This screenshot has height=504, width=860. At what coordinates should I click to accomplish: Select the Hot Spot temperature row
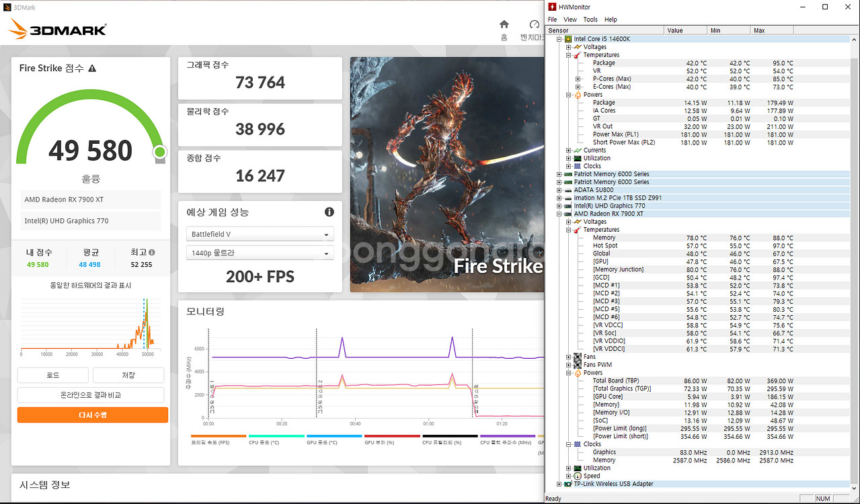click(x=698, y=246)
